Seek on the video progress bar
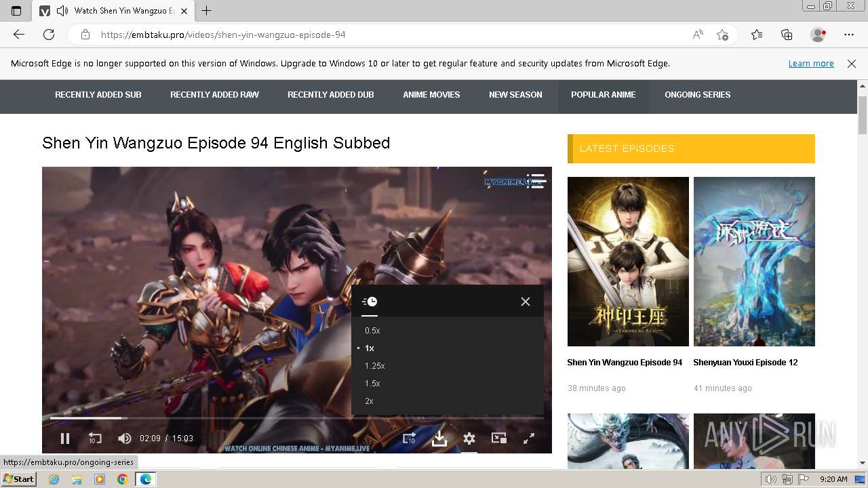The width and height of the screenshot is (868, 488). [297, 418]
